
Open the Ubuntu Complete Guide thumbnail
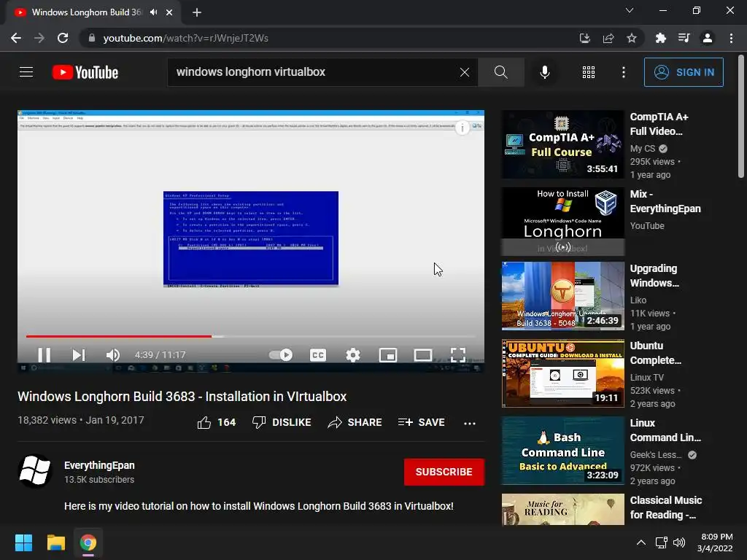(x=562, y=373)
